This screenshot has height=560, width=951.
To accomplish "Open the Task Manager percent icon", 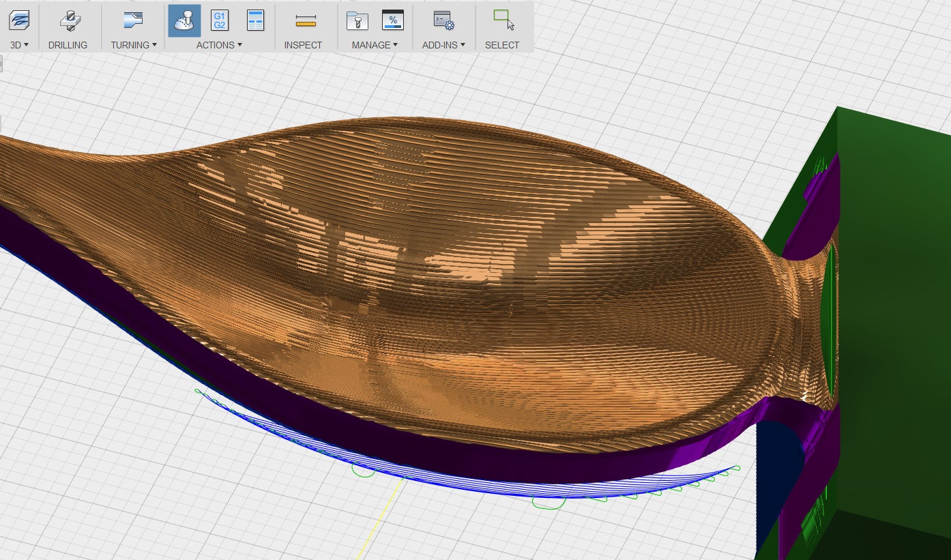I will [392, 20].
